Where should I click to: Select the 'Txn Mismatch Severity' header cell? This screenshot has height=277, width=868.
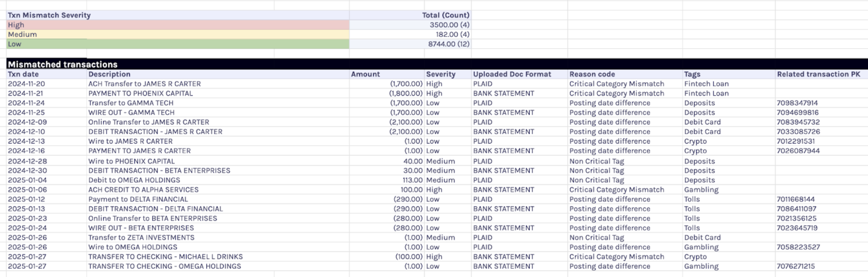pos(178,15)
